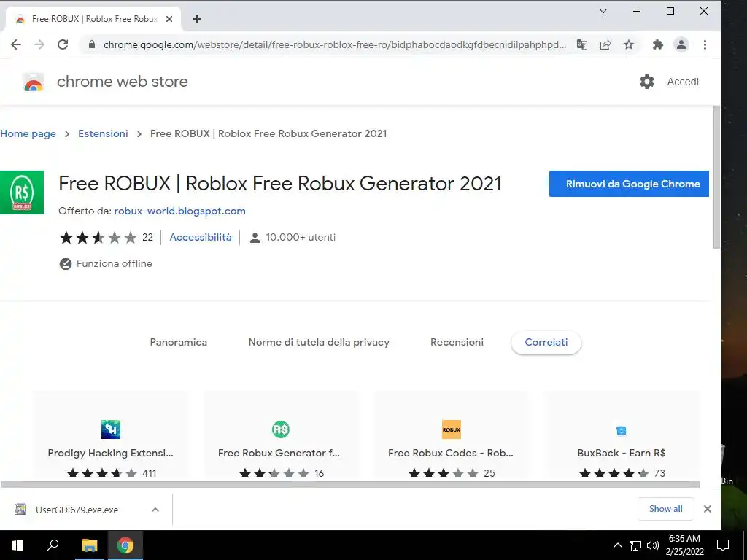Click the Free Robux Codes - Rob... title
Screen dimensions: 747x560
451,453
